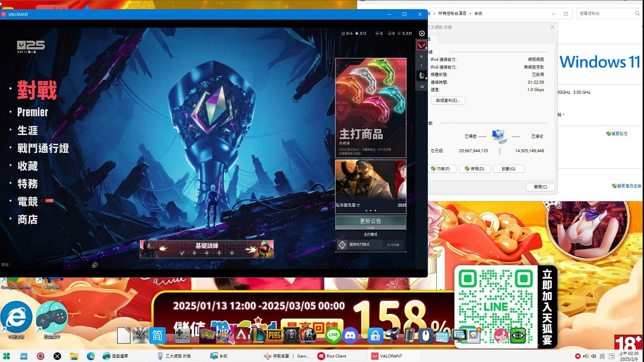Launch PUBG from the dock

[x=274, y=335]
